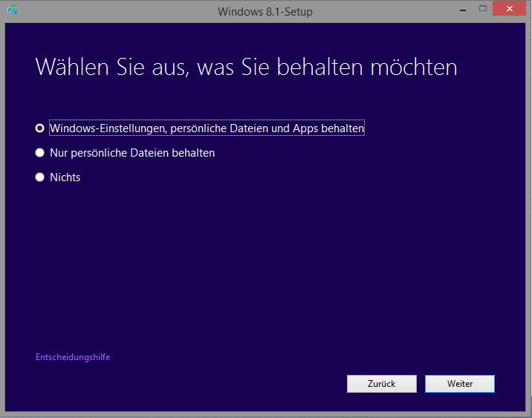Viewport: 532px width, 418px height.
Task: Click 'Windows-Einstellungen' at start of first option
Action: [108, 128]
